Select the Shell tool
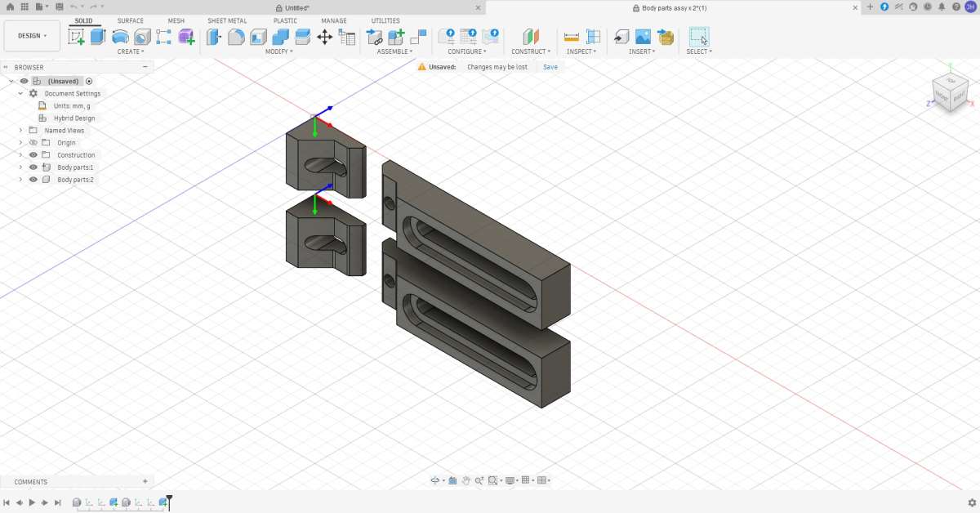Viewport: 980px width, 513px height. (x=259, y=37)
